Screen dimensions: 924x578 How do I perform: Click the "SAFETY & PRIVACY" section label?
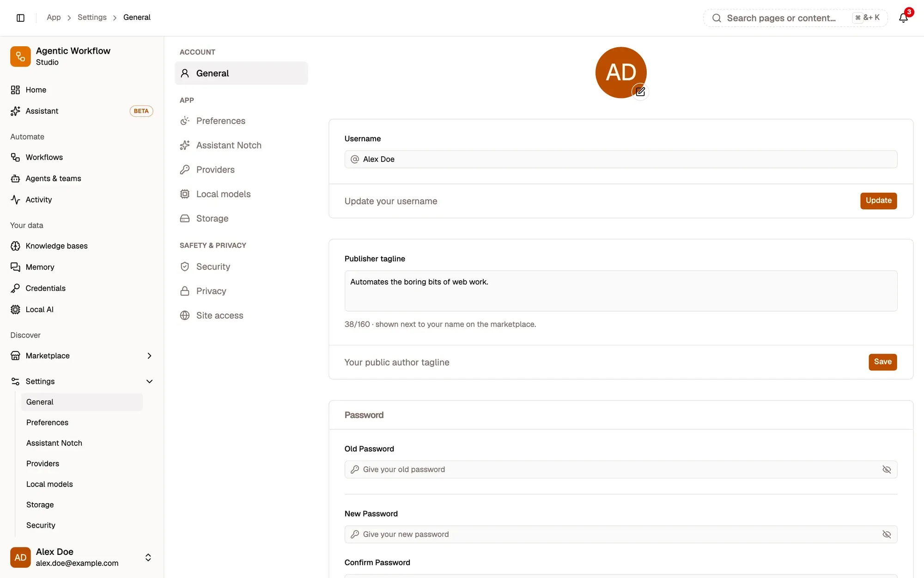pos(213,246)
